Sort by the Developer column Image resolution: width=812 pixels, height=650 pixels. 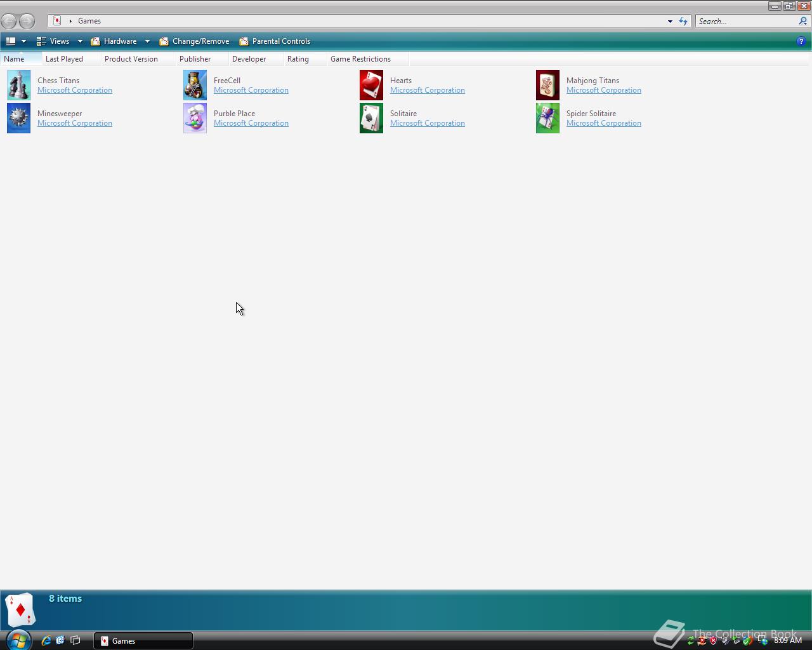tap(256, 59)
